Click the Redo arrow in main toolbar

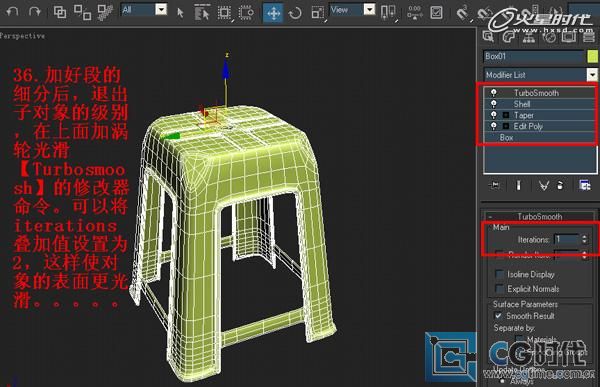tap(34, 11)
